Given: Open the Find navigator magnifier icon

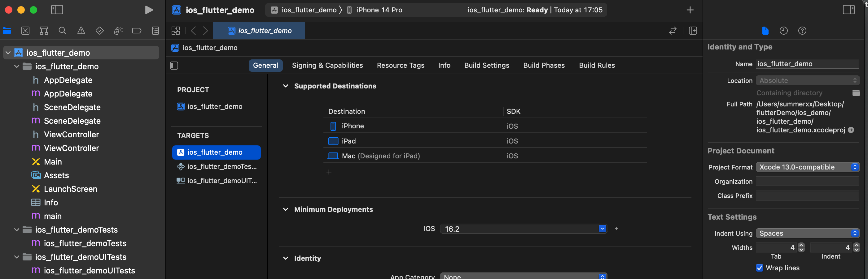Looking at the screenshot, I should (62, 31).
